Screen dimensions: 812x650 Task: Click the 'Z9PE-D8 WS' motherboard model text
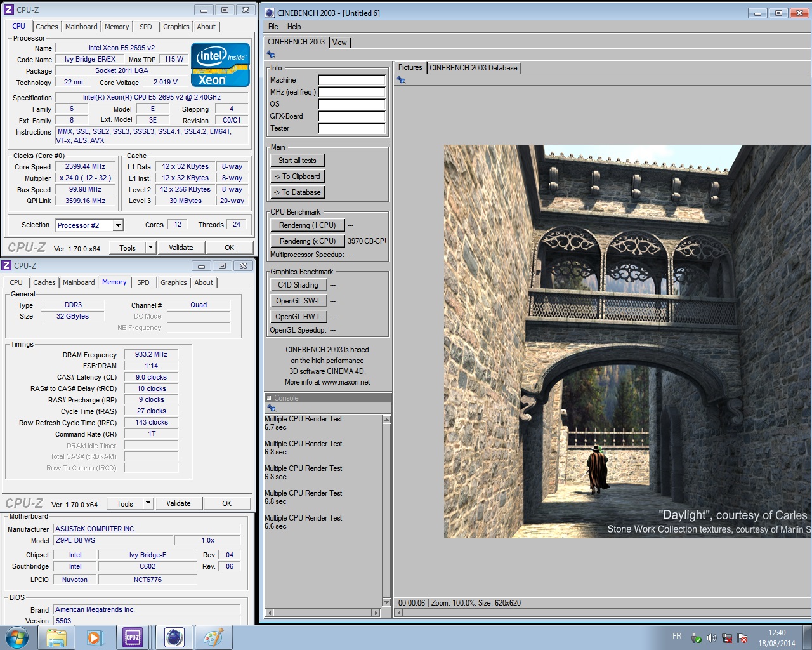pyautogui.click(x=75, y=541)
